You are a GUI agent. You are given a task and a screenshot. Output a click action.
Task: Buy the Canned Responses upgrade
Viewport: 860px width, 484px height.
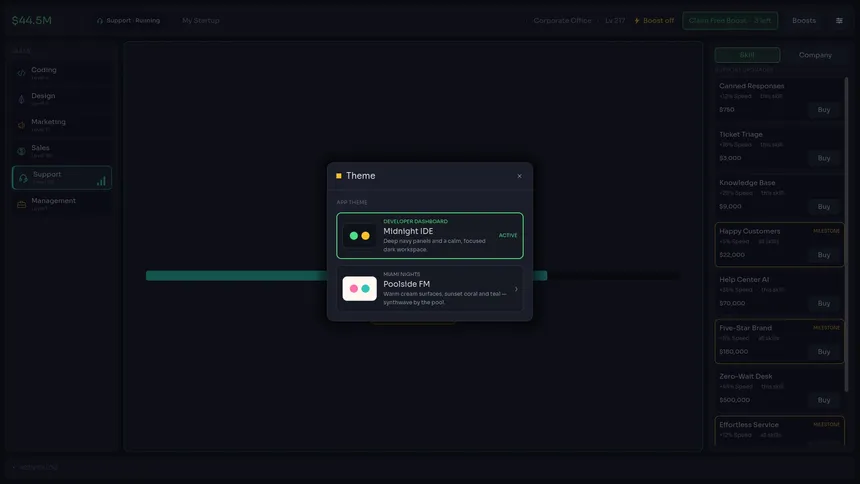[823, 110]
